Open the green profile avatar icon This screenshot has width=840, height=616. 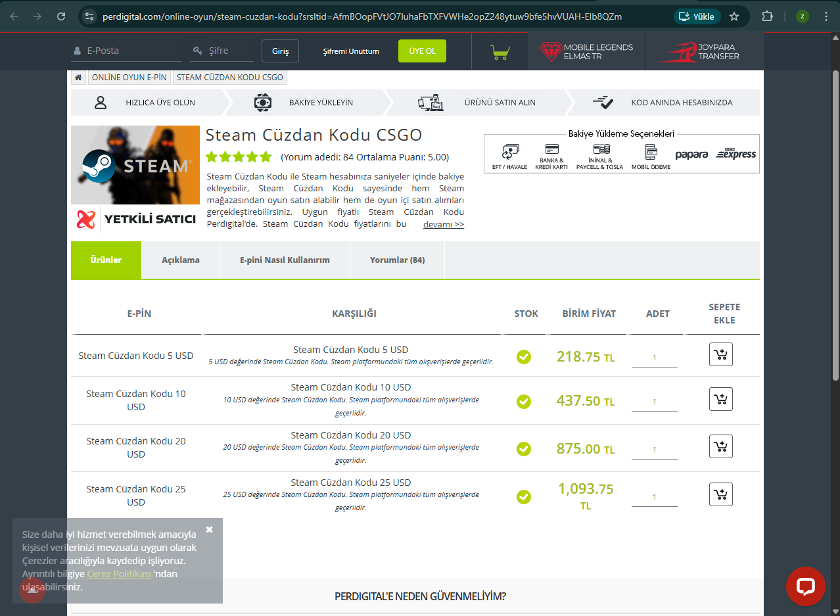[x=803, y=16]
